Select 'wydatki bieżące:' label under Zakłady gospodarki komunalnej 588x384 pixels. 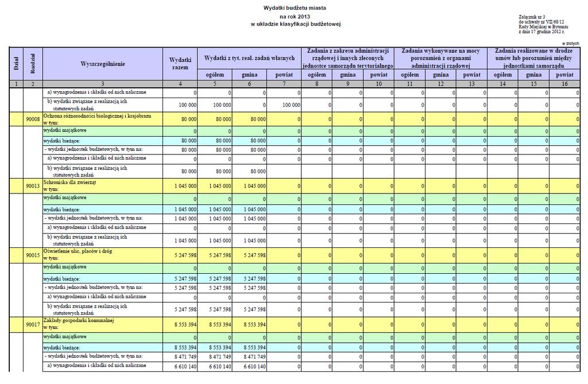62,348
